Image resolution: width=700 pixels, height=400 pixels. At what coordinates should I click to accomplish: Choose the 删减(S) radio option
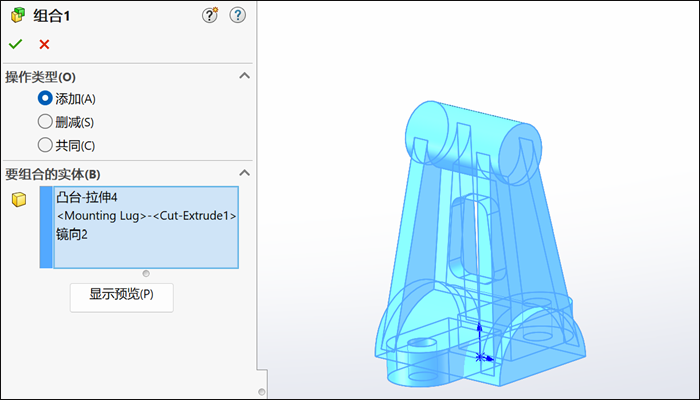(45, 121)
